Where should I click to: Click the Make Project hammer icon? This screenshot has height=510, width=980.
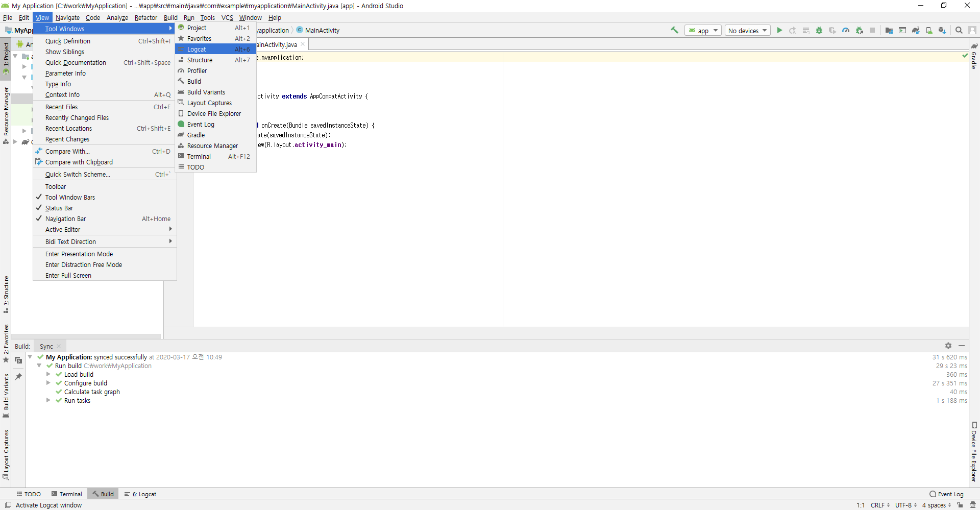coord(674,31)
